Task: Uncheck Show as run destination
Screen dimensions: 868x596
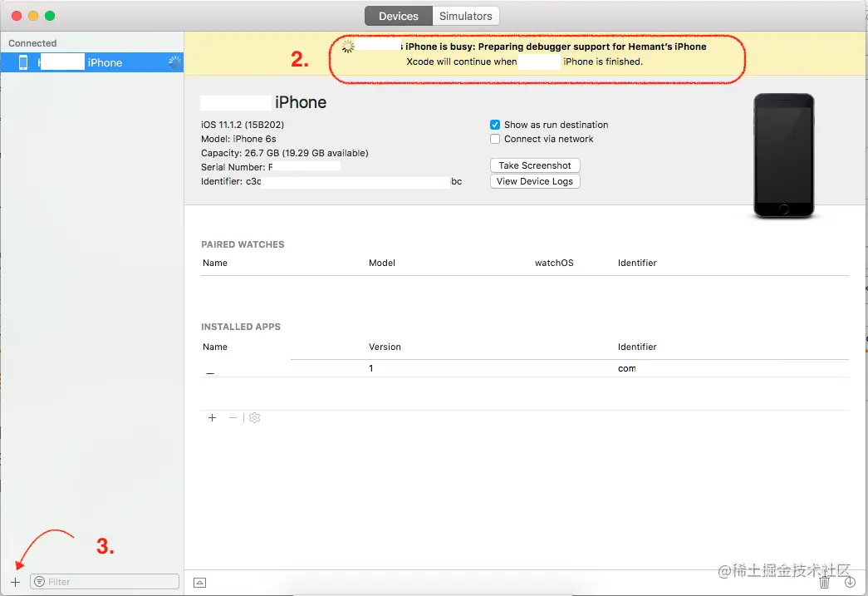Action: tap(495, 125)
